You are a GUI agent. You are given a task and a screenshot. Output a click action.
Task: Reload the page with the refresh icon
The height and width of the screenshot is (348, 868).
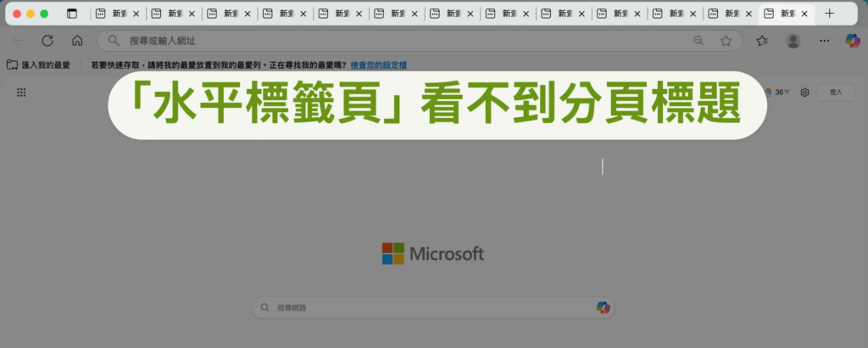coord(47,41)
